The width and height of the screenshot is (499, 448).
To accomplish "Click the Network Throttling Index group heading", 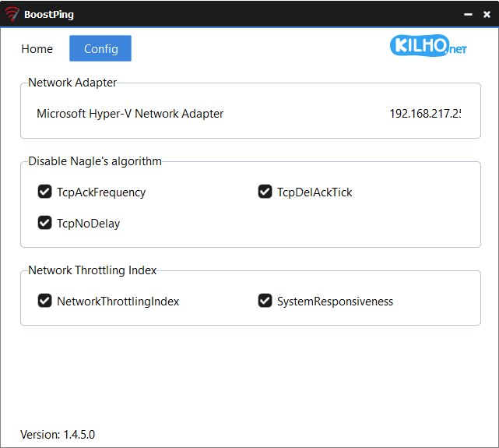I will [x=93, y=270].
